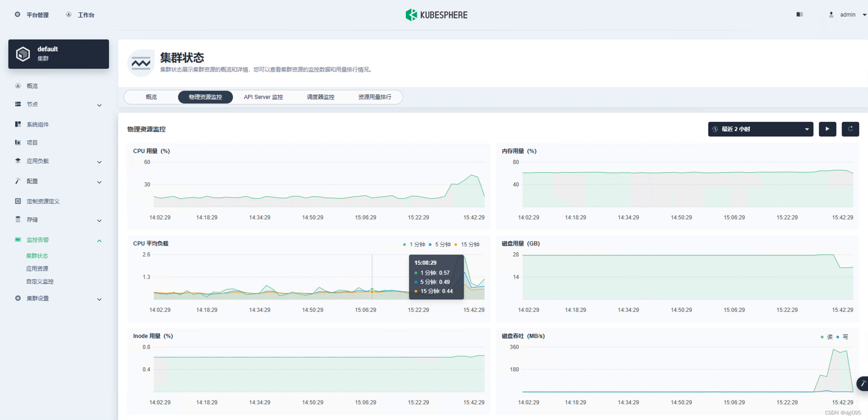Expand the 应用负载 menu chevron
This screenshot has height=420, width=868.
(99, 162)
